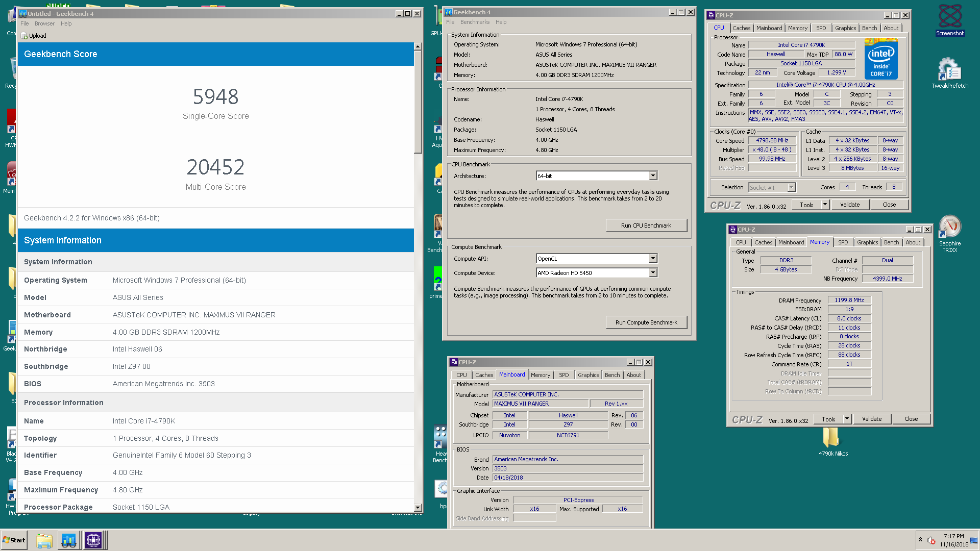The image size is (980, 551).
Task: Click the volume icon in system tray
Action: (x=931, y=540)
